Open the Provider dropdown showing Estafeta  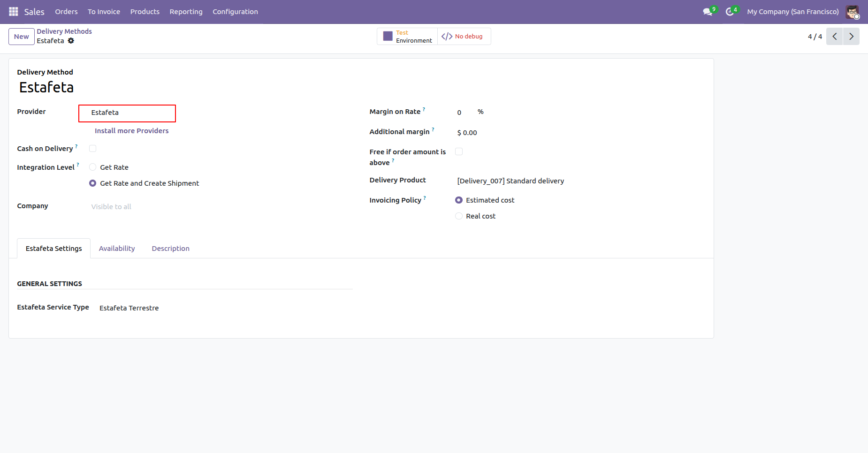point(127,113)
